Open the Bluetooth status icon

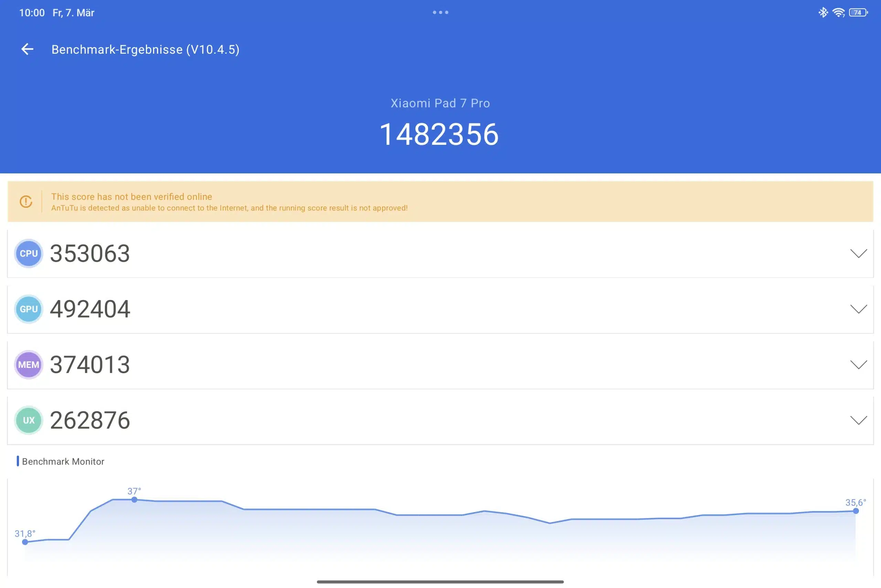pyautogui.click(x=823, y=12)
